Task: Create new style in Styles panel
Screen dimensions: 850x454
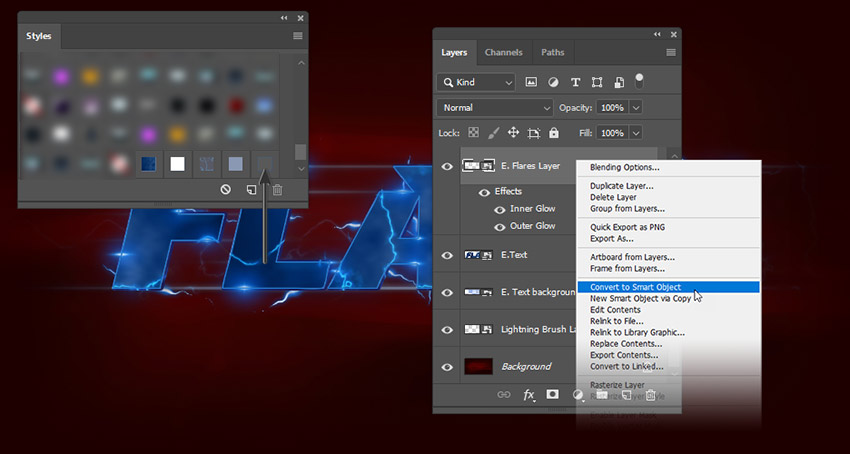Action: pyautogui.click(x=252, y=189)
